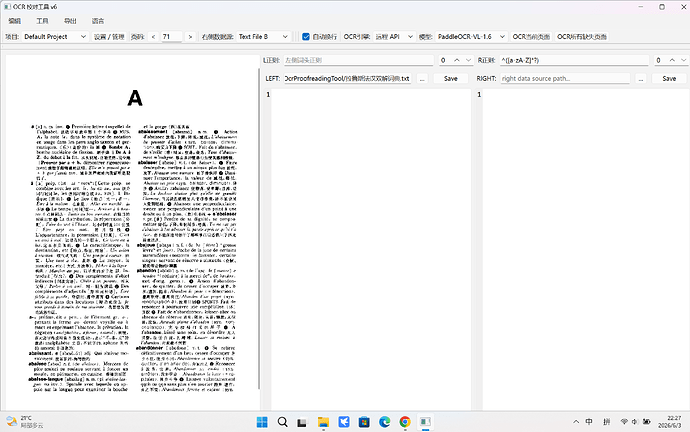The height and width of the screenshot is (432, 690).
Task: Click the LEFT file path field
Action: tap(347, 78)
